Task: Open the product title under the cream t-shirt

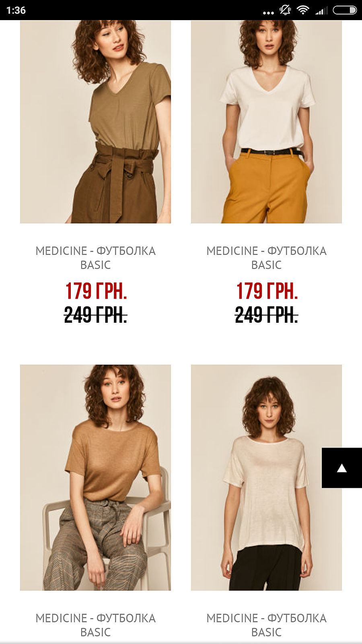Action: (x=266, y=625)
